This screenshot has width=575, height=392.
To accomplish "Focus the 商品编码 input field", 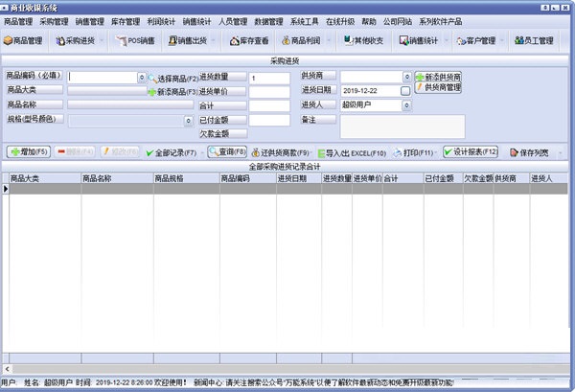I will 103,78.
